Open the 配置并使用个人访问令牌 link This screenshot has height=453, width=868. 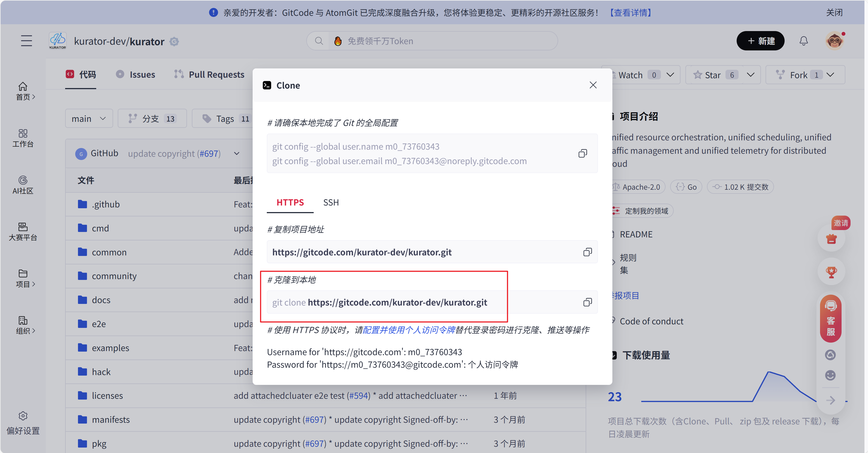409,330
